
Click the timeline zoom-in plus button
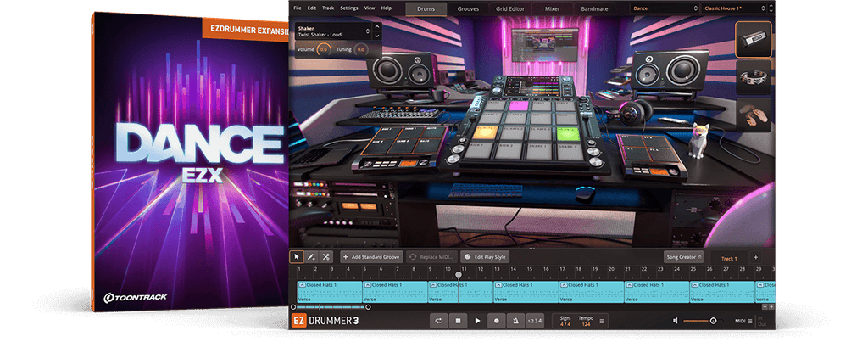771,306
